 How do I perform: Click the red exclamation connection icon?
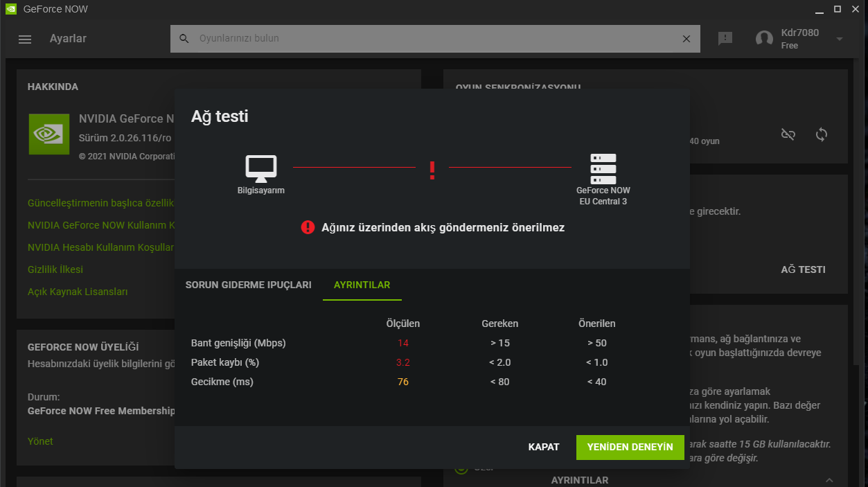pos(432,170)
